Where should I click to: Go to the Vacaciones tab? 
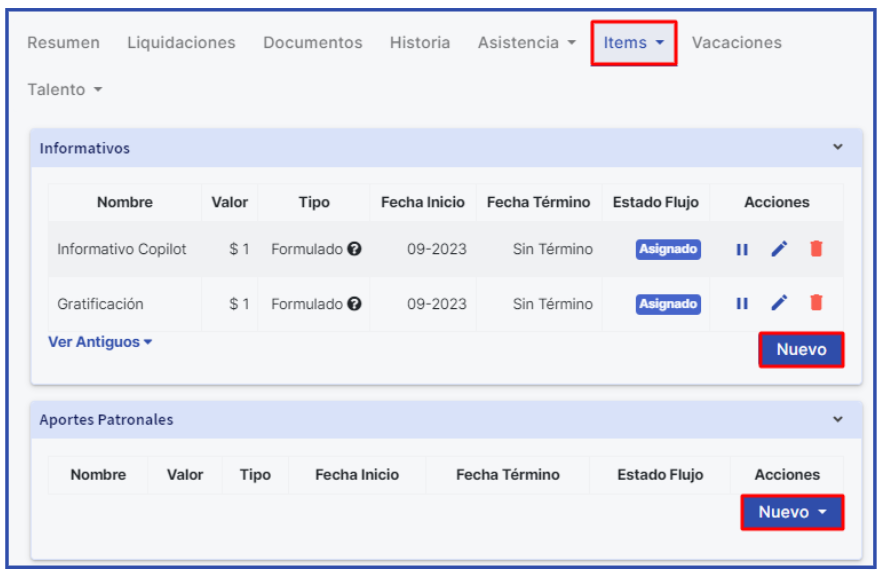pyautogui.click(x=736, y=43)
